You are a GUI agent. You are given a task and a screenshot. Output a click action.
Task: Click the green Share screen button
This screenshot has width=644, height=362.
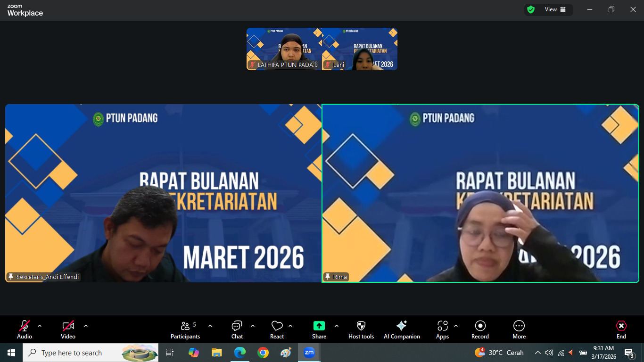pyautogui.click(x=319, y=329)
